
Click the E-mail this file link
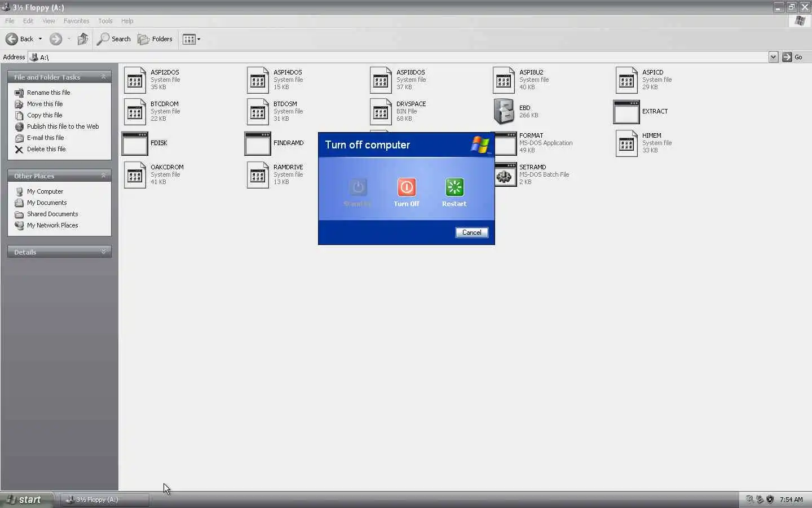point(46,138)
